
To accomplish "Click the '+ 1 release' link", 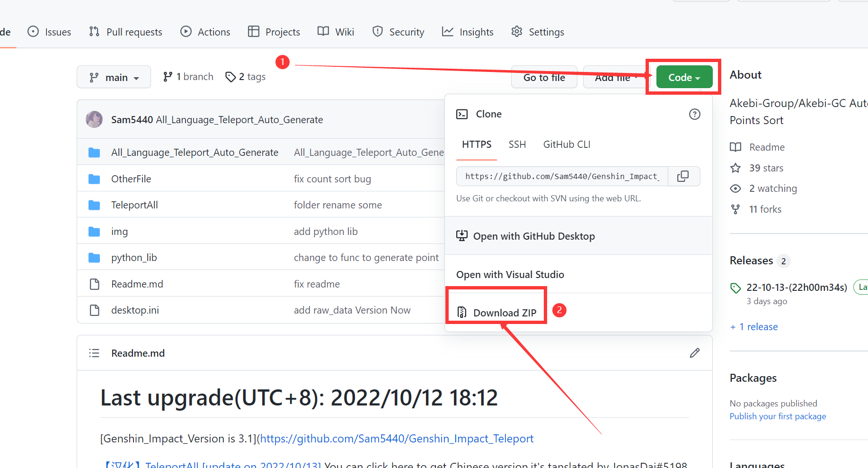I will 754,327.
